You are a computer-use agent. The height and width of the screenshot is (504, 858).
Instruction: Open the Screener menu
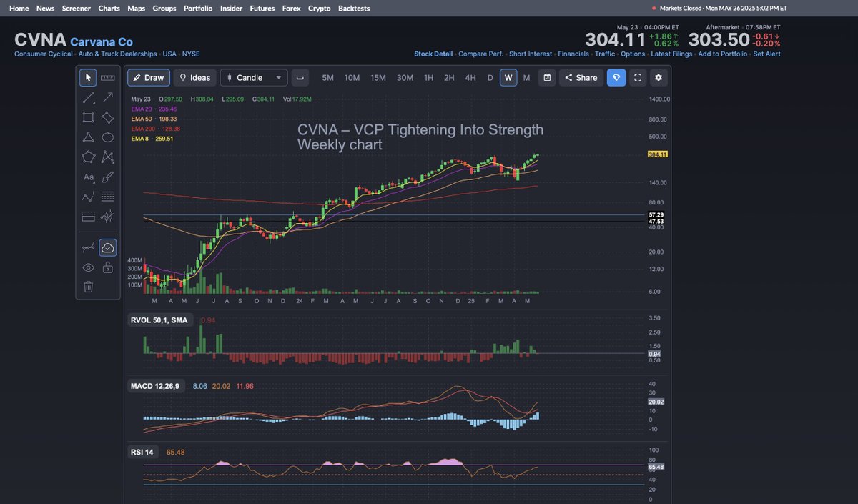point(76,8)
